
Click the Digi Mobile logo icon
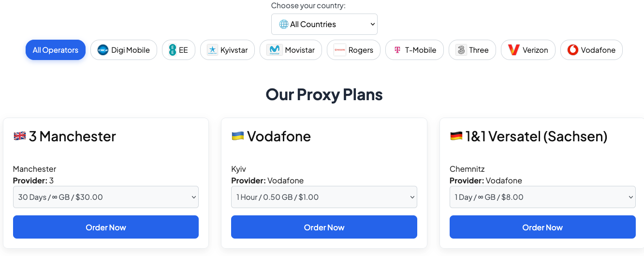(x=103, y=50)
